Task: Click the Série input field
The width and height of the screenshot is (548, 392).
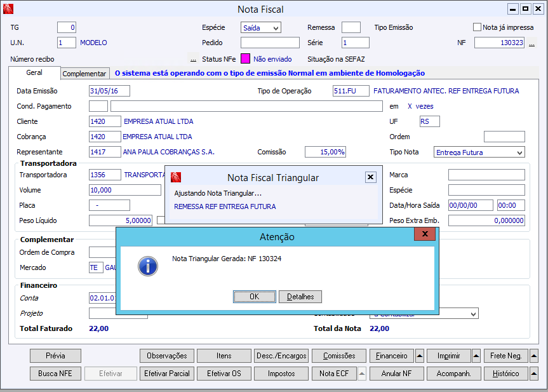Action: pyautogui.click(x=355, y=43)
